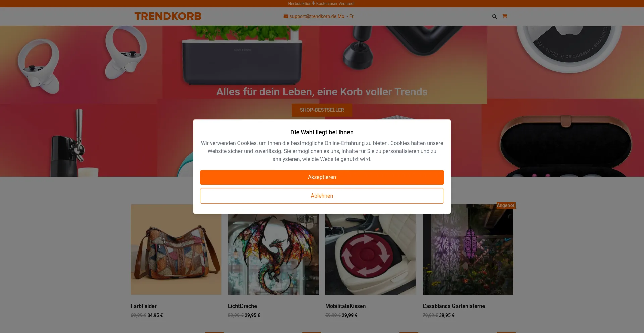Click the envelope icon beside support email
The height and width of the screenshot is (333, 644).
[286, 16]
